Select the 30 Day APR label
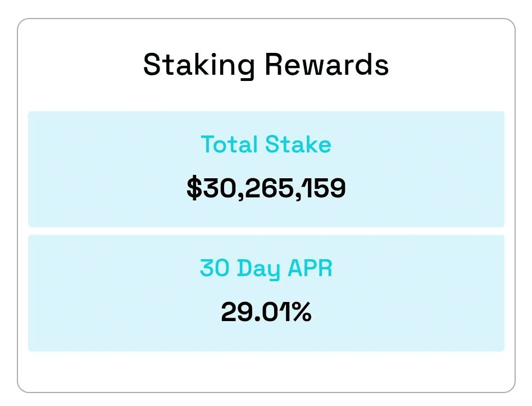532x406 pixels. (266, 269)
